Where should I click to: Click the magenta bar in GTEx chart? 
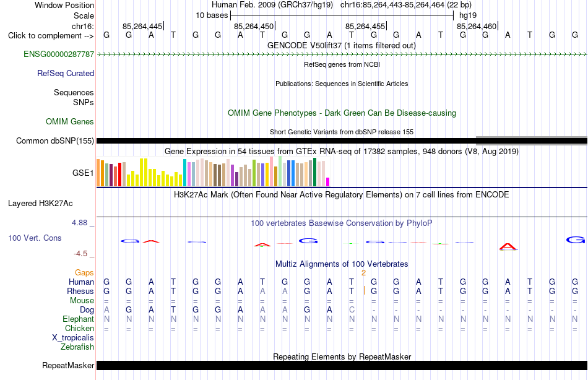[328, 182]
